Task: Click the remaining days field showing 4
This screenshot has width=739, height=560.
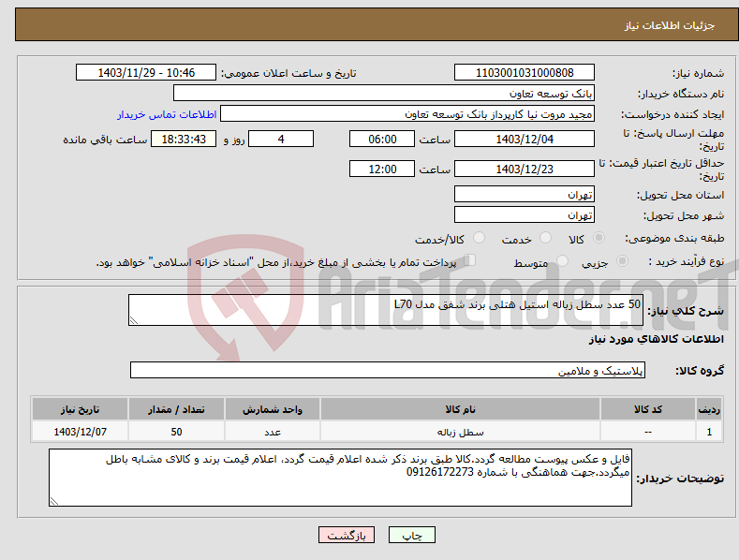Action: click(x=281, y=139)
